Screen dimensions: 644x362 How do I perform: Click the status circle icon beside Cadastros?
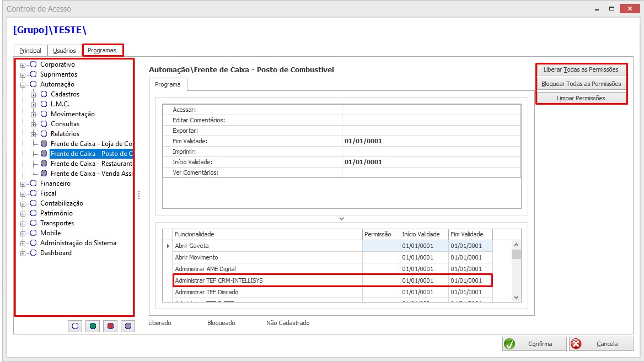[44, 94]
